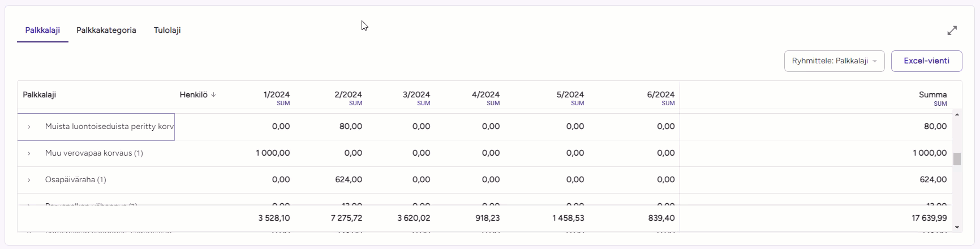This screenshot has width=980, height=249.
Task: Switch to the Tulolaji tab
Action: point(167,31)
